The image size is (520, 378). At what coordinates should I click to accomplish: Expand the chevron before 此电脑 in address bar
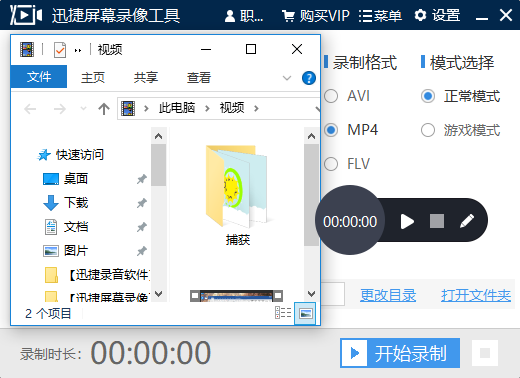pos(146,108)
